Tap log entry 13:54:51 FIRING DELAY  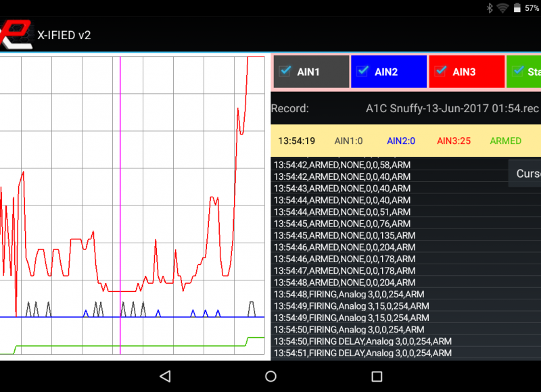tap(362, 353)
